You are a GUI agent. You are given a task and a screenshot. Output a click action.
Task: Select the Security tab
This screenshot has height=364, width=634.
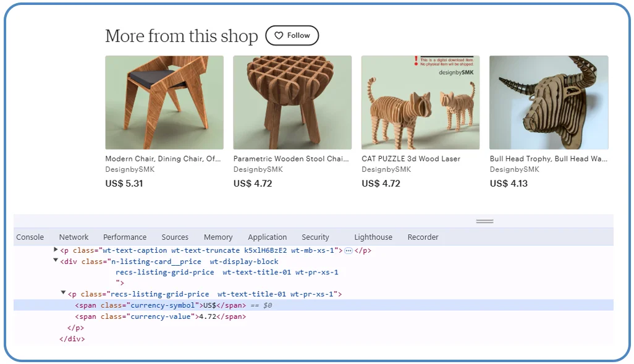point(315,237)
